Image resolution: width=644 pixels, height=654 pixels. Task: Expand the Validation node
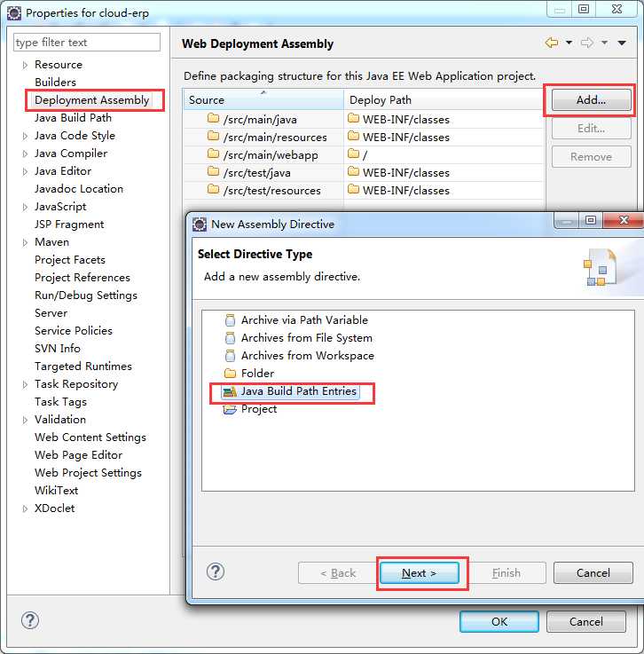pyautogui.click(x=25, y=420)
